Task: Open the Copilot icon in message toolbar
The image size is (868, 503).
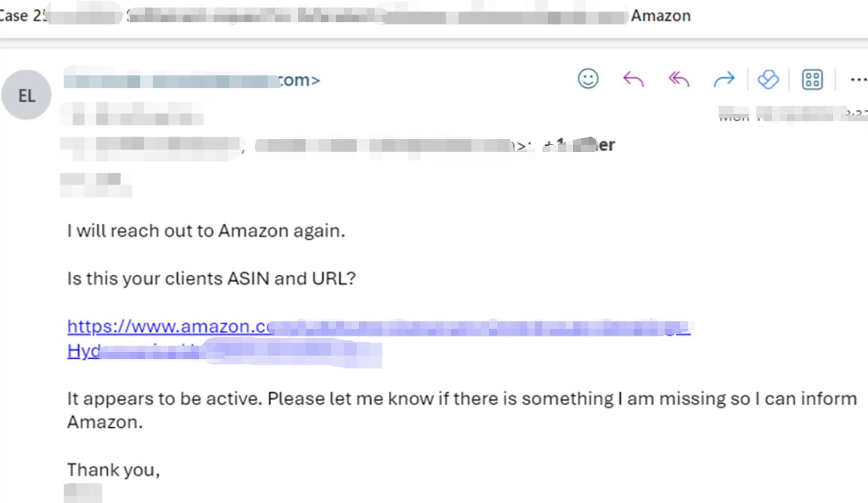Action: click(768, 79)
